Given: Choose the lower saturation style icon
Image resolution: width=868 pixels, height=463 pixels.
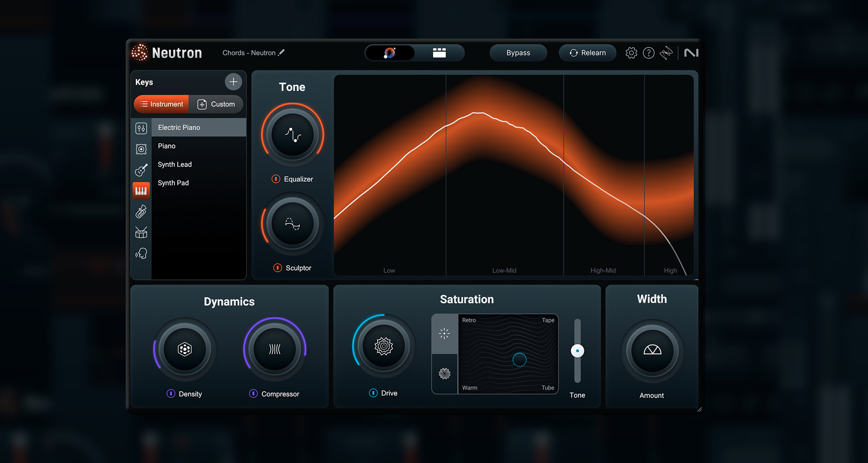Looking at the screenshot, I should pyautogui.click(x=445, y=373).
